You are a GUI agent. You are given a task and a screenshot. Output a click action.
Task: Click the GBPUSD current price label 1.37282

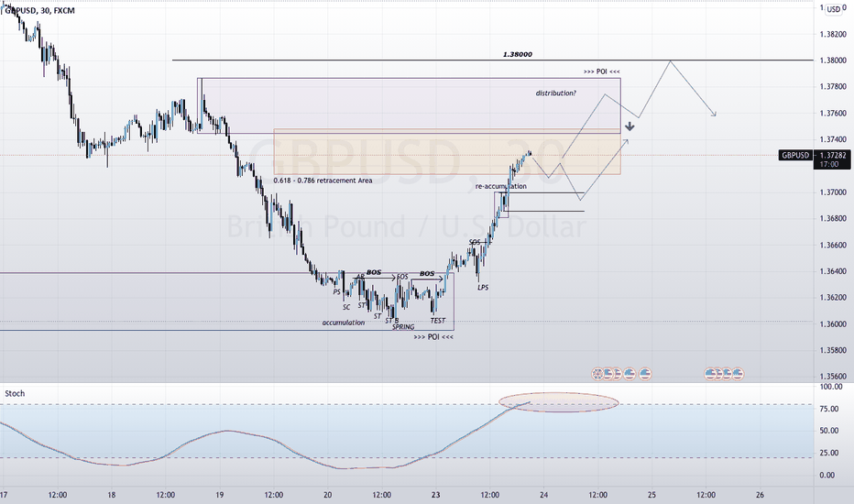[833, 155]
